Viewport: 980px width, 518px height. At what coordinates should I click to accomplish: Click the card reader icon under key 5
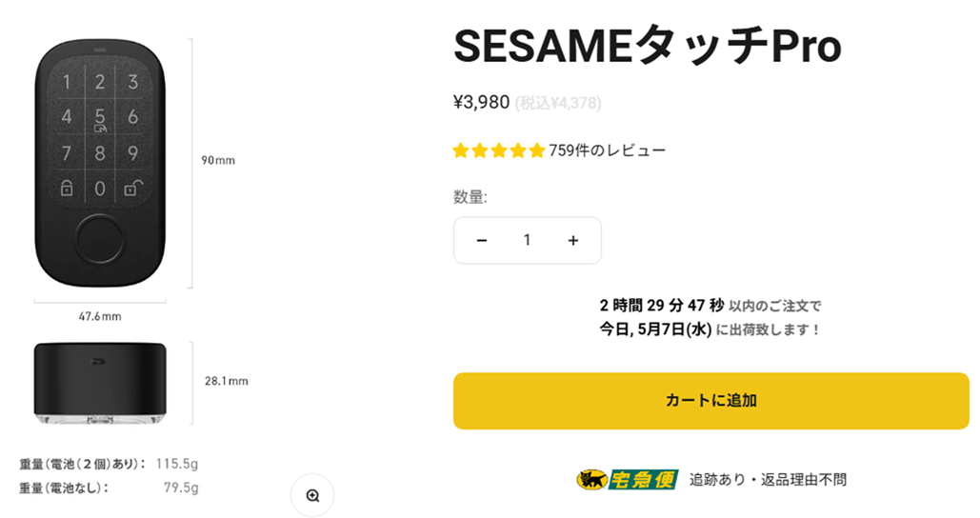tap(100, 129)
